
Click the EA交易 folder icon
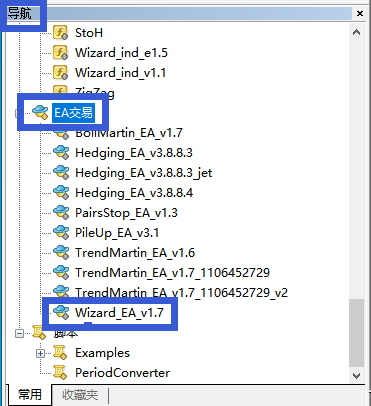(x=40, y=113)
